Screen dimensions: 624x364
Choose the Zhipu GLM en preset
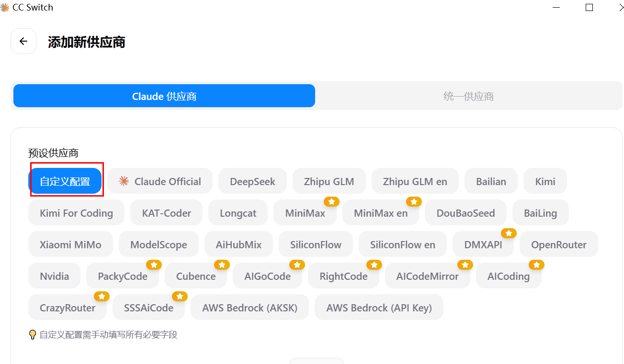pyautogui.click(x=415, y=181)
